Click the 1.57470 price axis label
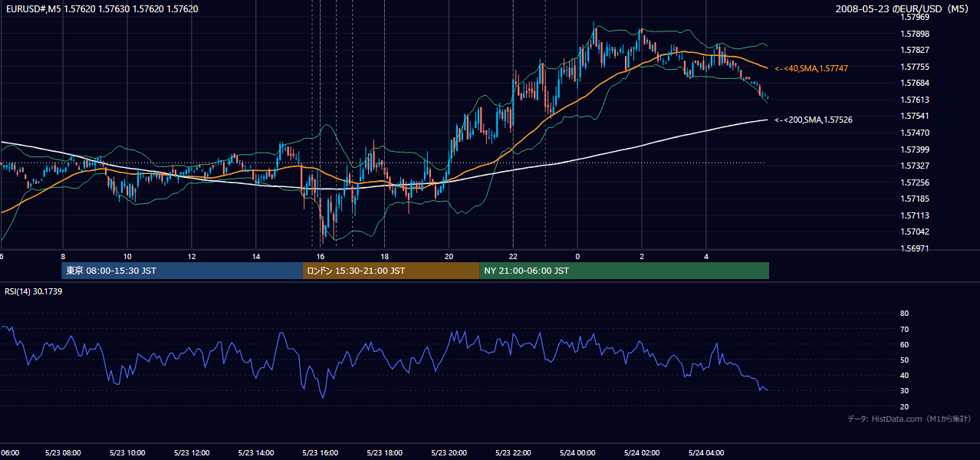The image size is (980, 460). click(x=914, y=133)
